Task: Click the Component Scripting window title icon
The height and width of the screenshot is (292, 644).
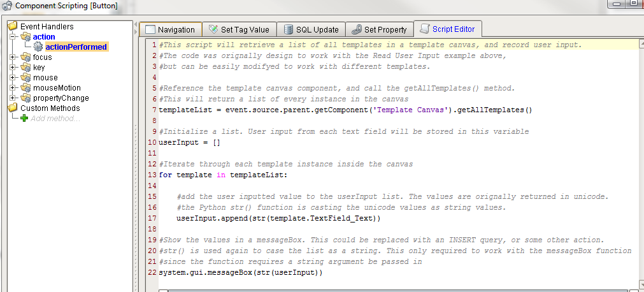Action: (x=6, y=6)
